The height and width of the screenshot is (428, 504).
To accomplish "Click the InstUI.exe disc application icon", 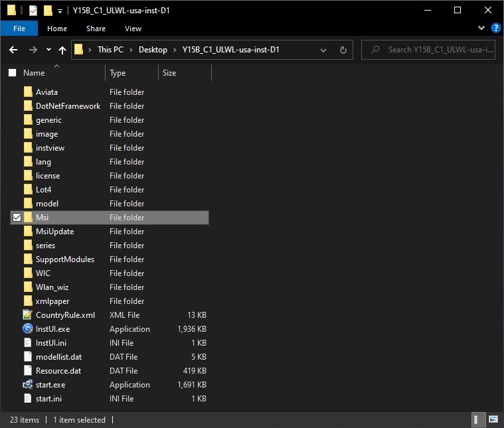I will point(28,328).
